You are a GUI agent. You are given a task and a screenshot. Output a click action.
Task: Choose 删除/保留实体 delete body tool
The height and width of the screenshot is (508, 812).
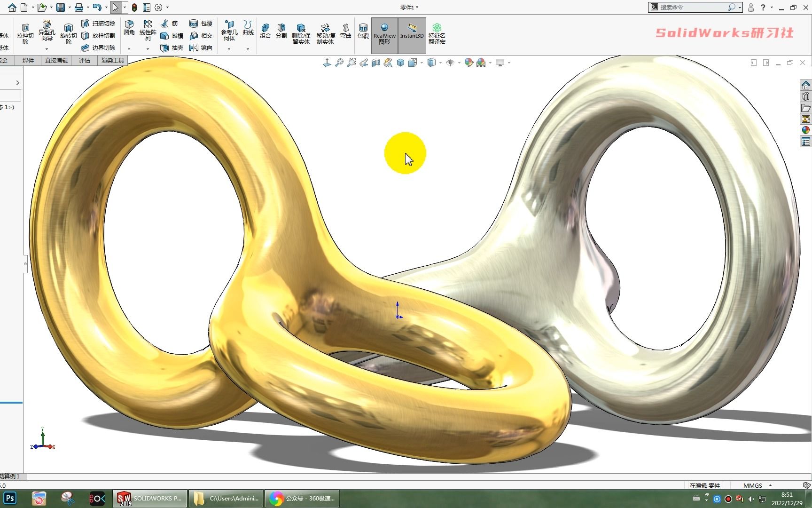tap(301, 34)
